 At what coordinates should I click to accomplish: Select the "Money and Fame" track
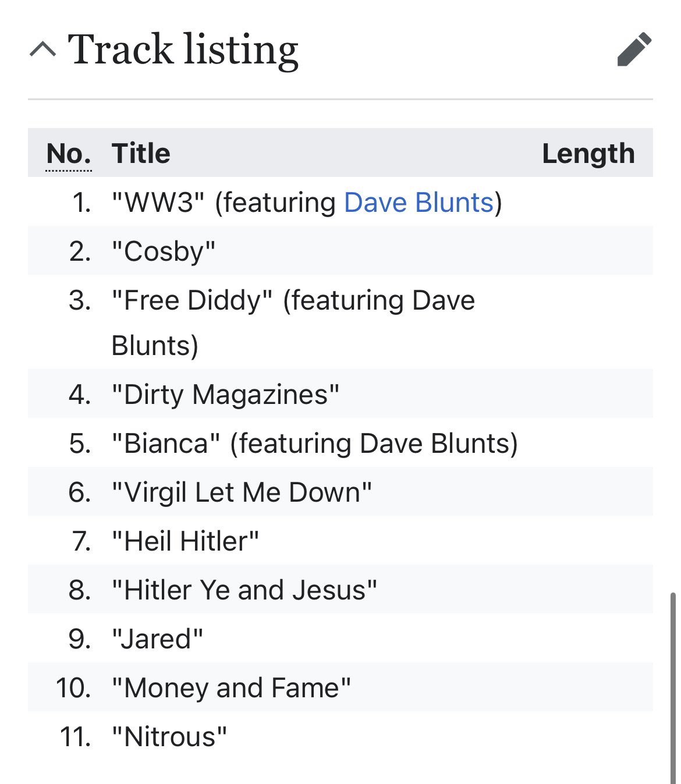point(231,688)
